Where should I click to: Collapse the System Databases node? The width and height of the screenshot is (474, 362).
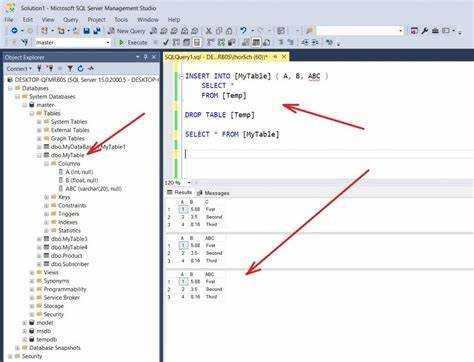point(18,97)
